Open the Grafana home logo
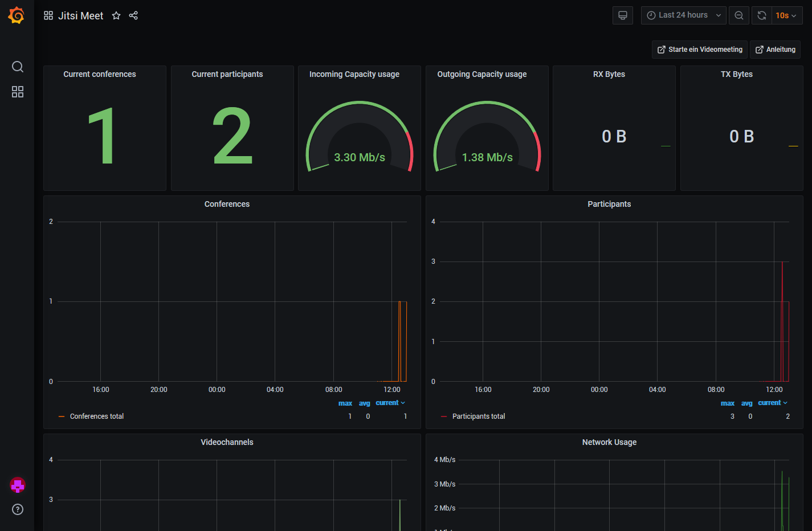This screenshot has height=531, width=812. (x=17, y=15)
